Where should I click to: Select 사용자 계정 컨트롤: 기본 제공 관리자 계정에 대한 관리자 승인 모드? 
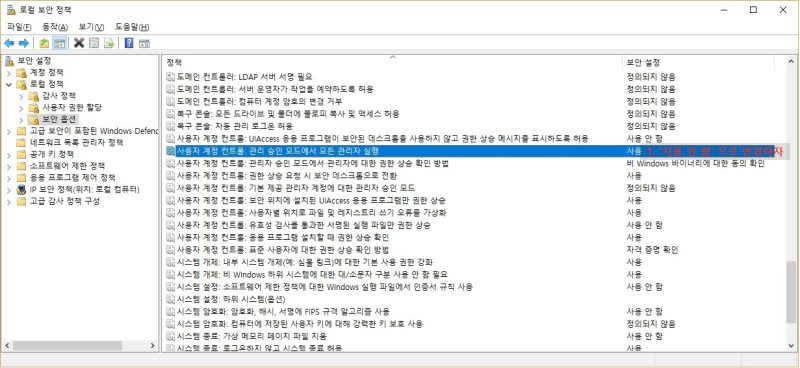296,188
